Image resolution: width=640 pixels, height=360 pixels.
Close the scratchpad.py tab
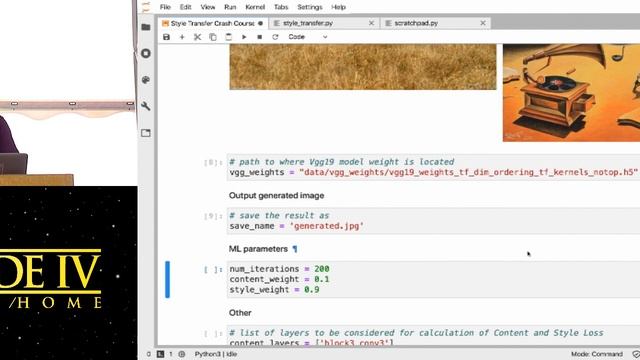(x=483, y=23)
